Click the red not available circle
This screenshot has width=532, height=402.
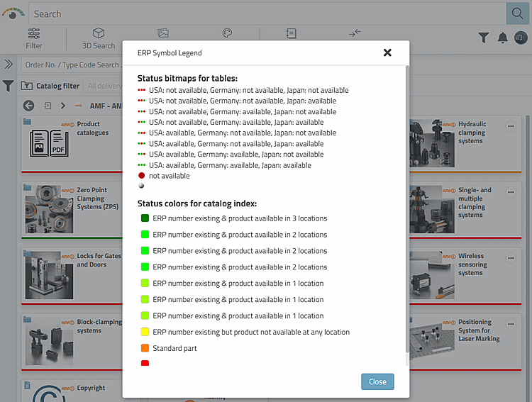pos(141,175)
